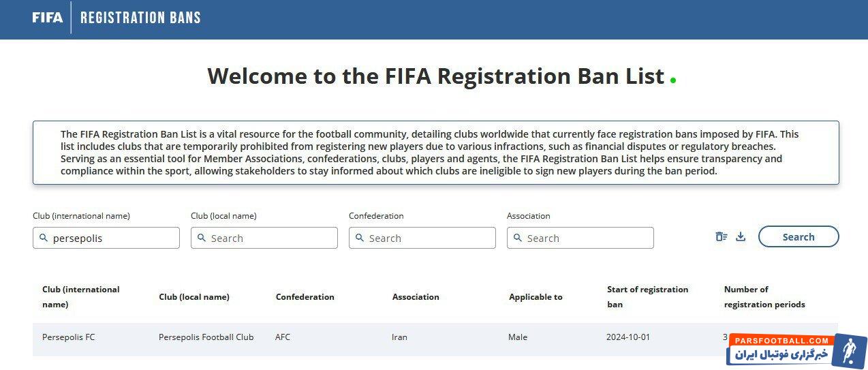Sort by Club (international name) column header
This screenshot has height=370, width=868.
tap(80, 297)
